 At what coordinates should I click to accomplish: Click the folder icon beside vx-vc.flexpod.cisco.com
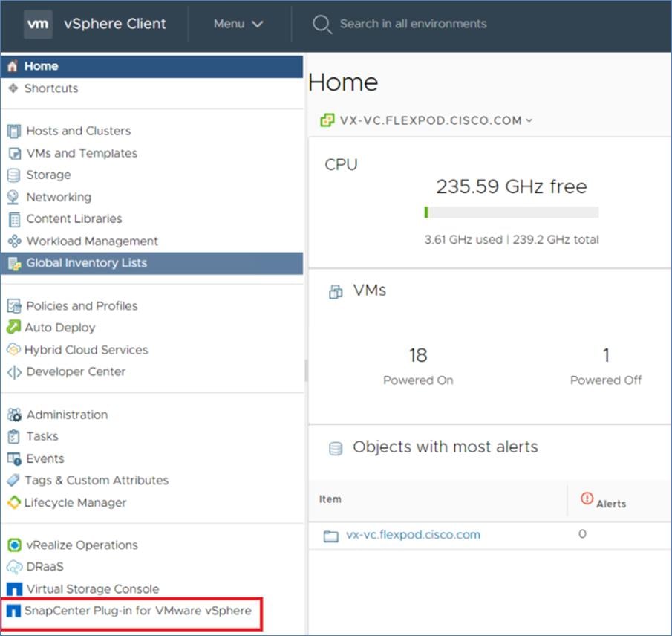point(330,536)
